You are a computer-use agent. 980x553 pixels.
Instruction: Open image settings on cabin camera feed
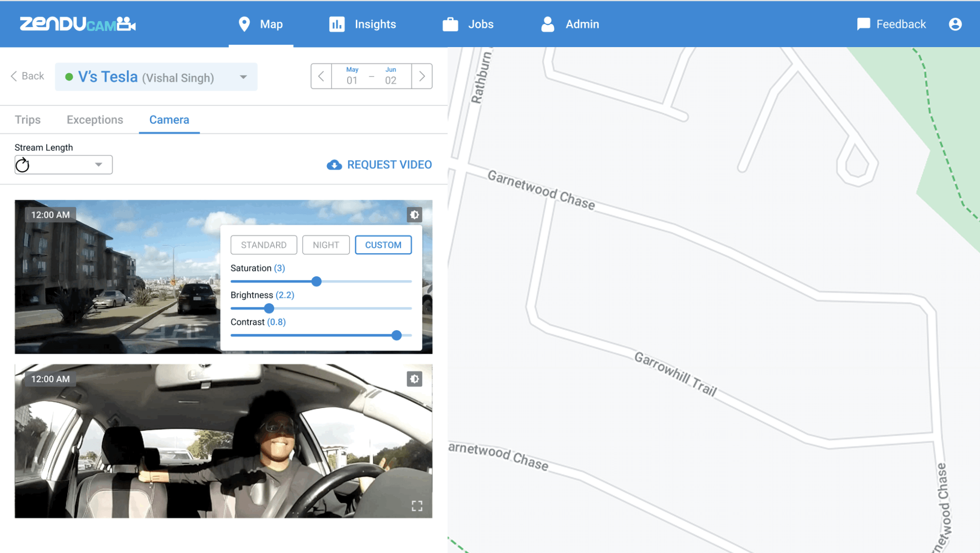pyautogui.click(x=415, y=379)
